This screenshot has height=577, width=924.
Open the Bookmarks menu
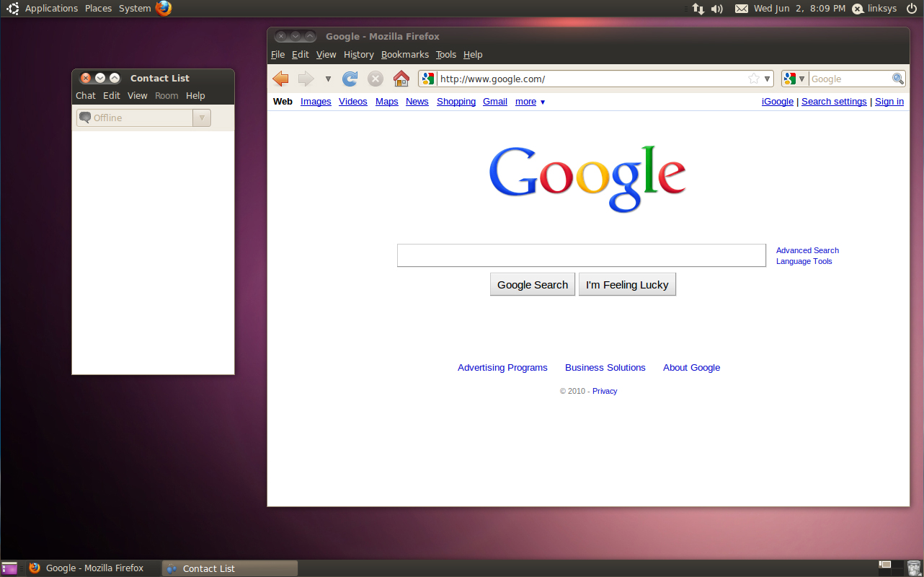[x=405, y=55]
